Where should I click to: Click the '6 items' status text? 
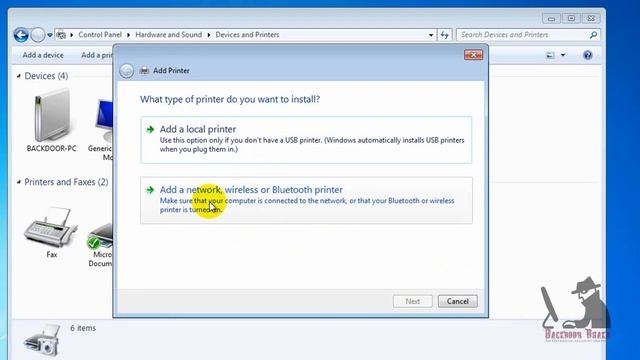point(83,328)
